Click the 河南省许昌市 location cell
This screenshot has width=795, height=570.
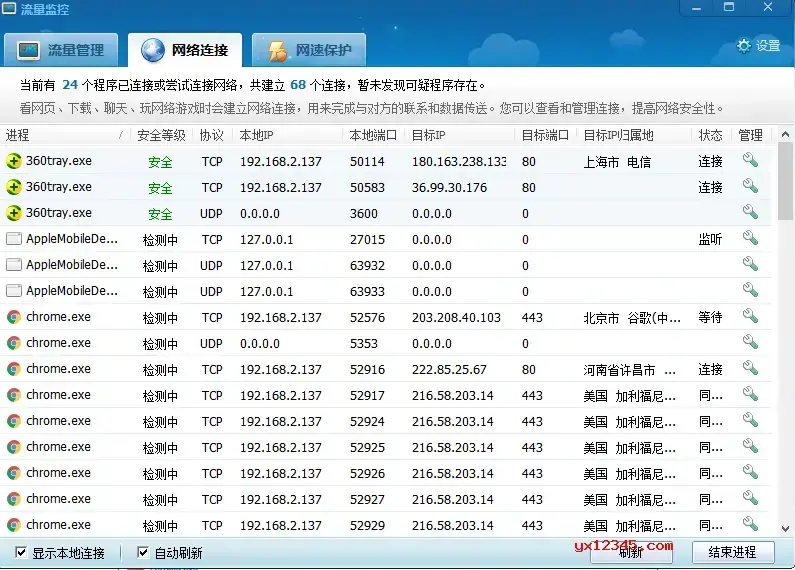click(x=629, y=370)
